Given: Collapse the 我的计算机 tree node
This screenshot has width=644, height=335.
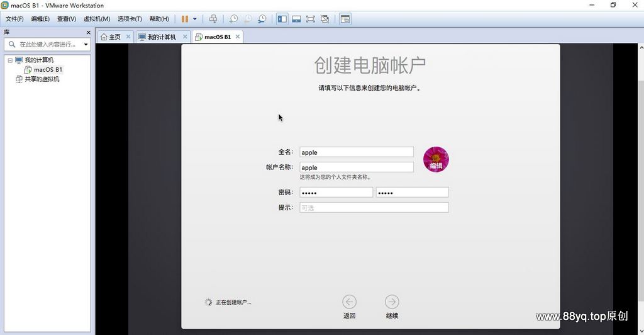Looking at the screenshot, I should (x=10, y=60).
